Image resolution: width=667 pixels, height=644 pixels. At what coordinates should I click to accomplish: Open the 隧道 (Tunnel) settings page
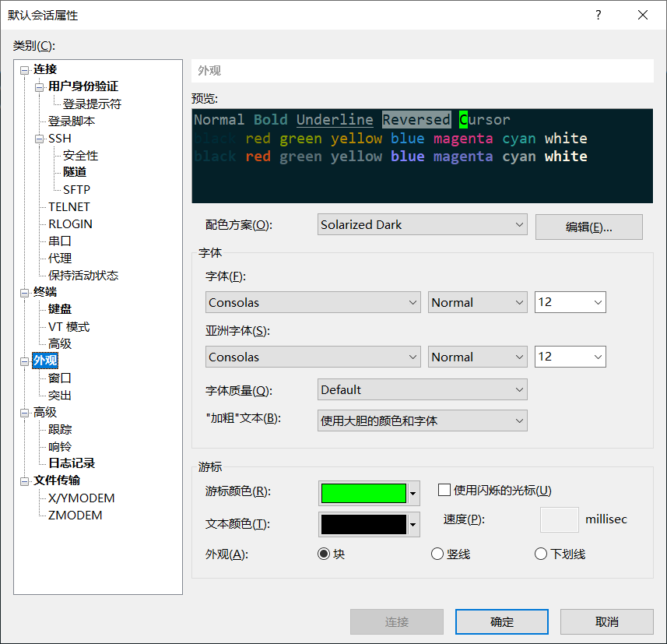point(74,172)
